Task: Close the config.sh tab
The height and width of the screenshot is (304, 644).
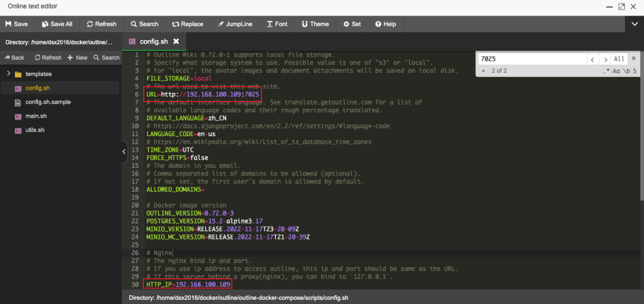Action: (x=176, y=41)
